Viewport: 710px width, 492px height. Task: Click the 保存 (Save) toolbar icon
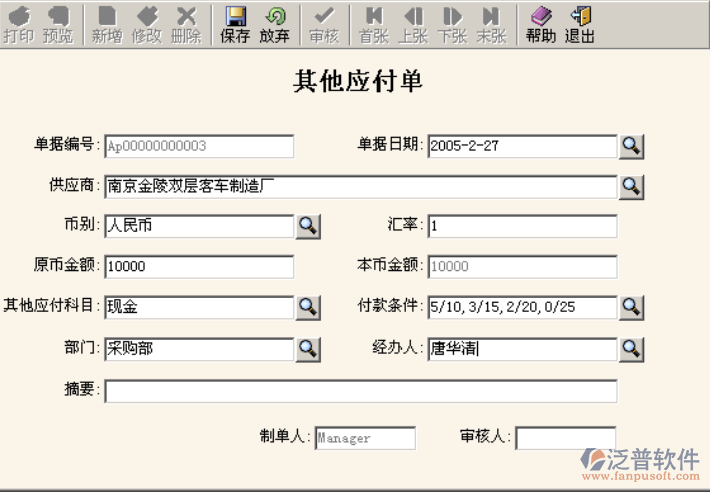(x=235, y=25)
